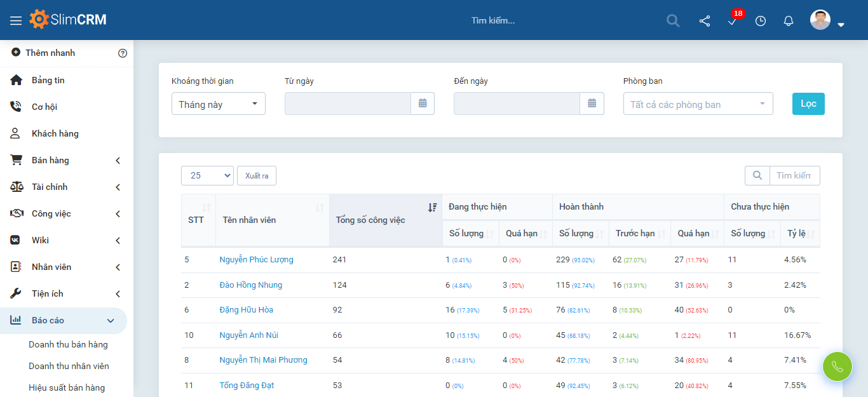Open the Khoảng thời gian dropdown

[x=218, y=104]
